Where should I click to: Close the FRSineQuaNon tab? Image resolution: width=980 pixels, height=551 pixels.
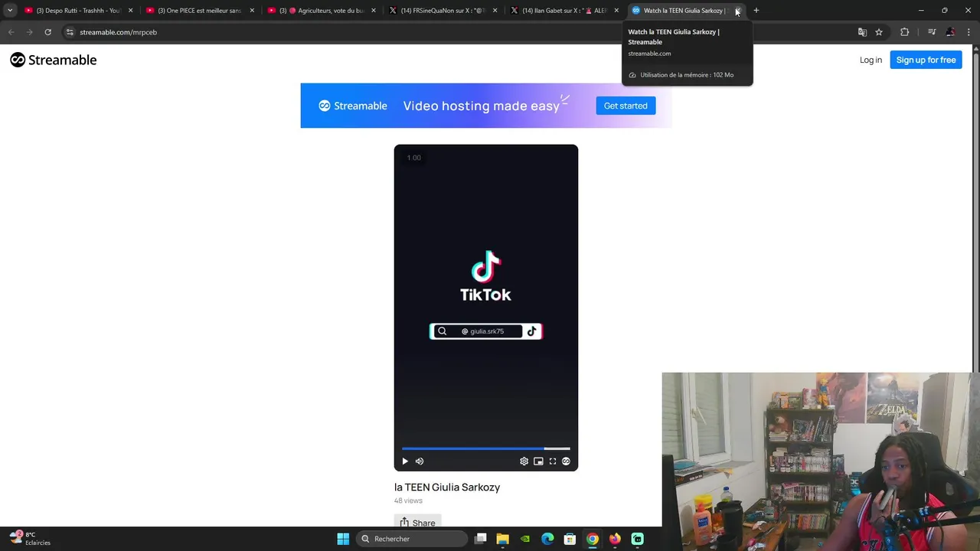(x=495, y=11)
